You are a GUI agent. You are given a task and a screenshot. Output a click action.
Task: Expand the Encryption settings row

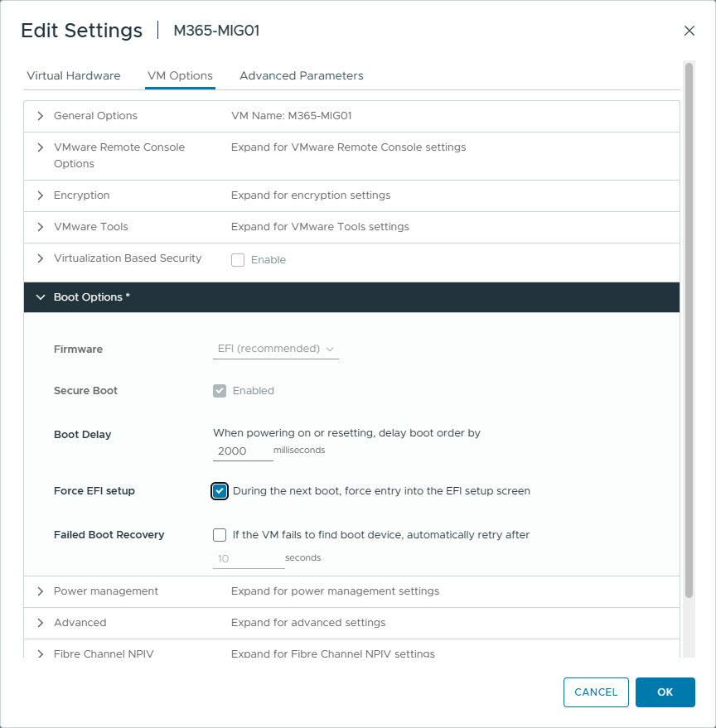(x=40, y=195)
